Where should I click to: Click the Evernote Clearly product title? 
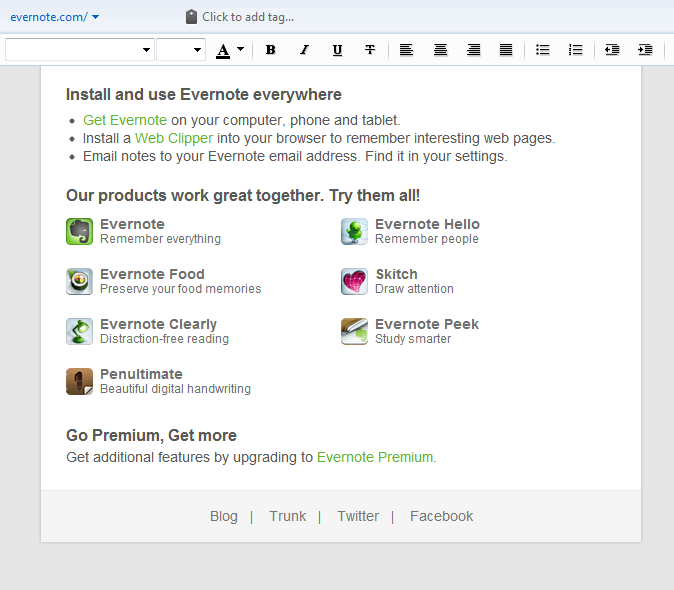[x=158, y=324]
